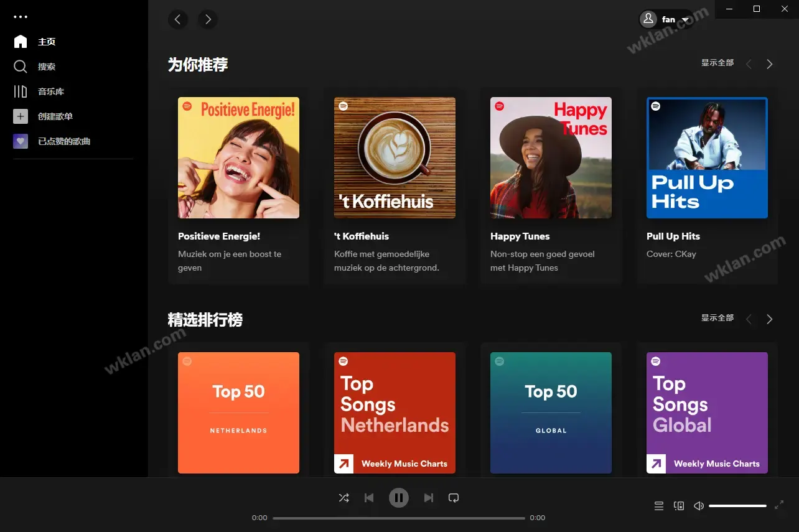Open the three-dot app menu
The height and width of the screenshot is (532, 799).
[x=21, y=17]
